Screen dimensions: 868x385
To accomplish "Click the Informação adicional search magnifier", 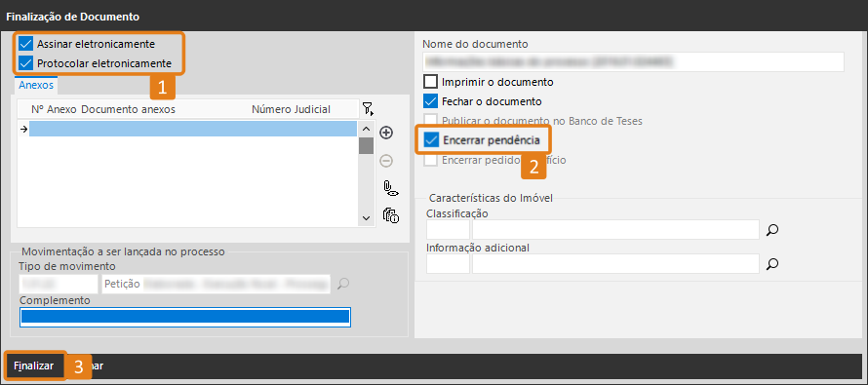I will 772,264.
